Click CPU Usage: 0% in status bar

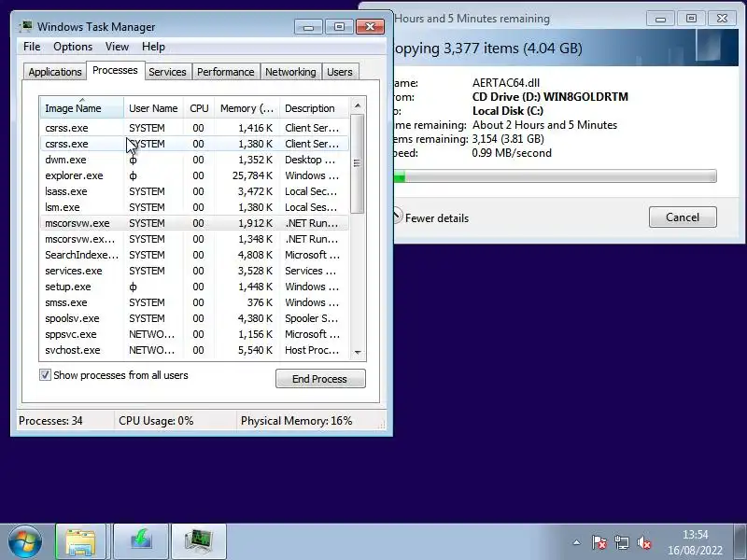[x=156, y=421]
